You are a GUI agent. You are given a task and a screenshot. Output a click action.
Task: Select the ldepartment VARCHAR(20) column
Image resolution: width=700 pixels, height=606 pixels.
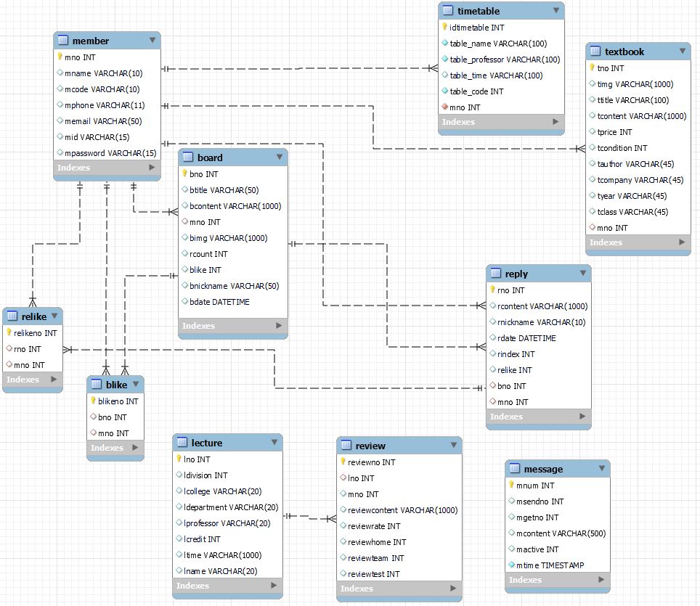click(x=228, y=507)
